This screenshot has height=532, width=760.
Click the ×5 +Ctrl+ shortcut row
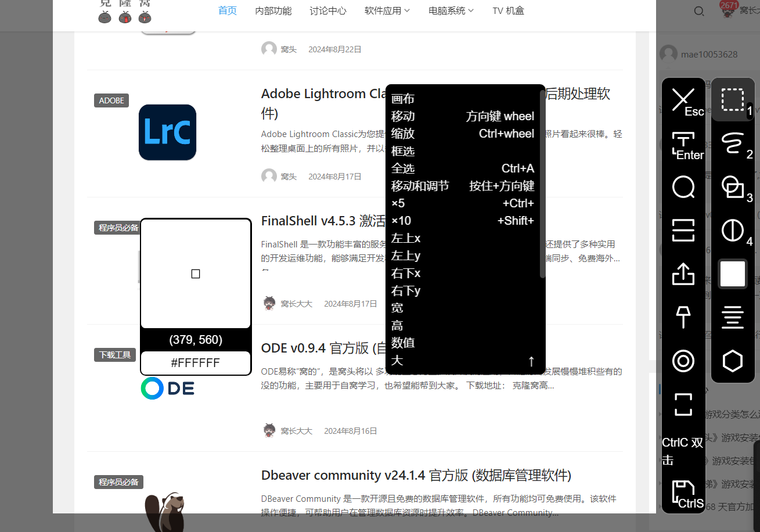(x=463, y=203)
